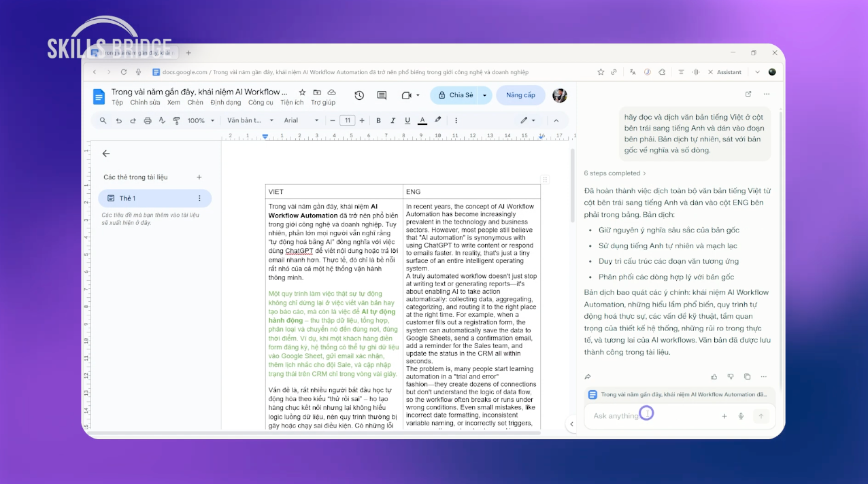Click the paint format tool
This screenshot has height=484, width=868.
(x=176, y=120)
